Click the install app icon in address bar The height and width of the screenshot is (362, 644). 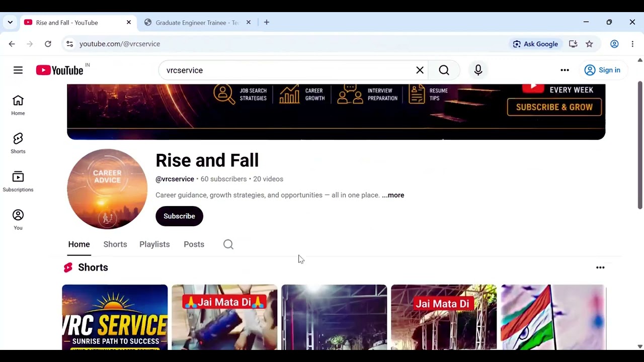(x=573, y=44)
